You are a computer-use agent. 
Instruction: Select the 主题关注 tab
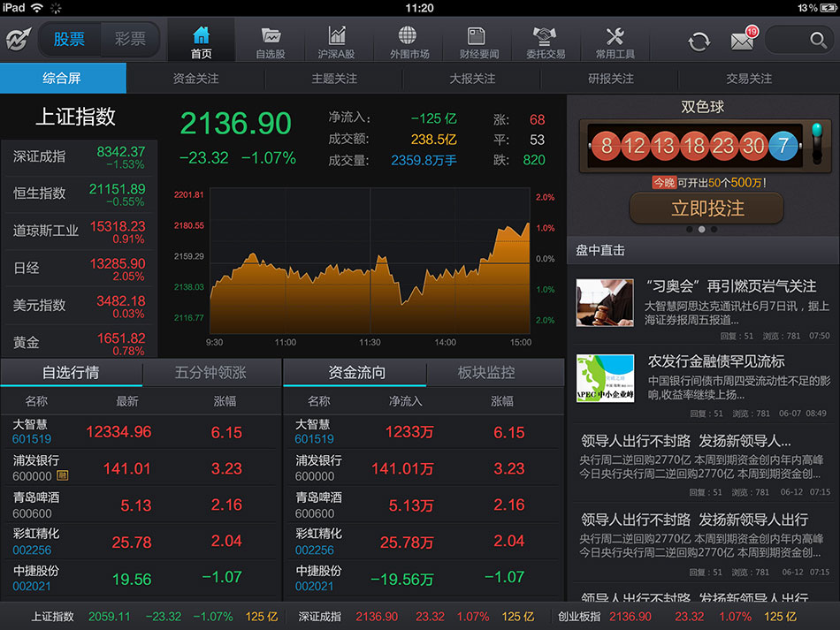333,78
